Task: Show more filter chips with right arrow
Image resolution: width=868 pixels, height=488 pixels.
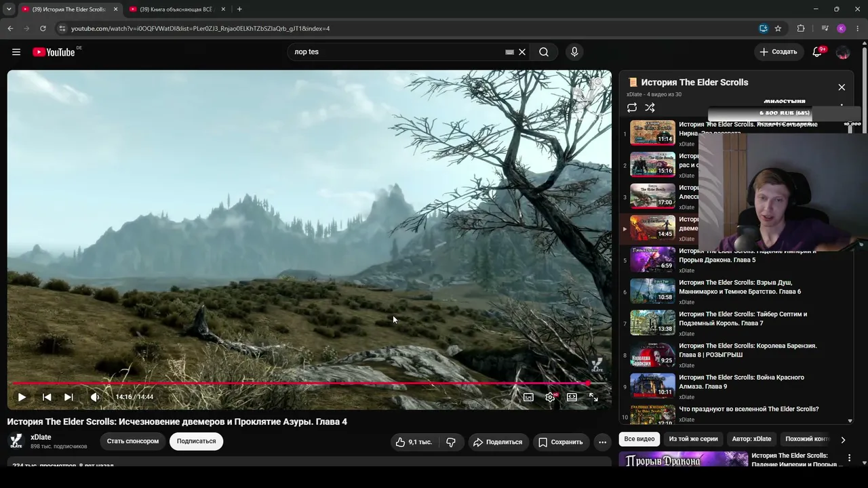Action: [843, 440]
